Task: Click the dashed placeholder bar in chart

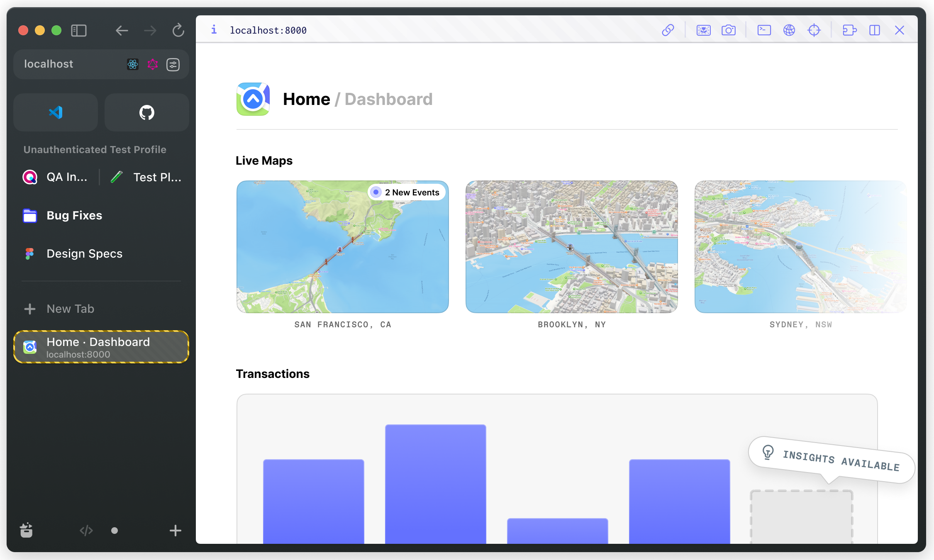Action: 802,517
